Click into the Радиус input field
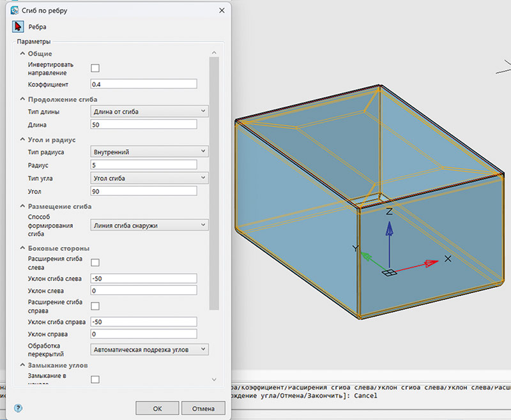This screenshot has width=511, height=420. click(143, 165)
